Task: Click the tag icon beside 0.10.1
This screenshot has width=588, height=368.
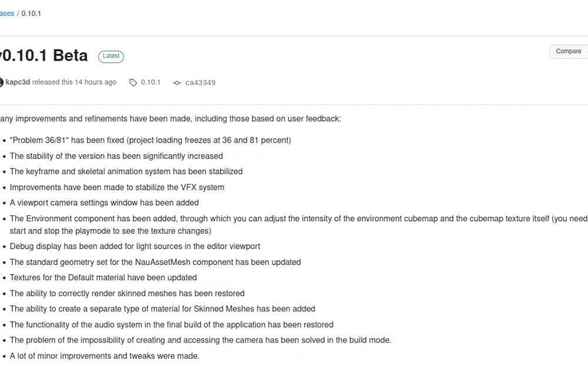Action: tap(133, 82)
